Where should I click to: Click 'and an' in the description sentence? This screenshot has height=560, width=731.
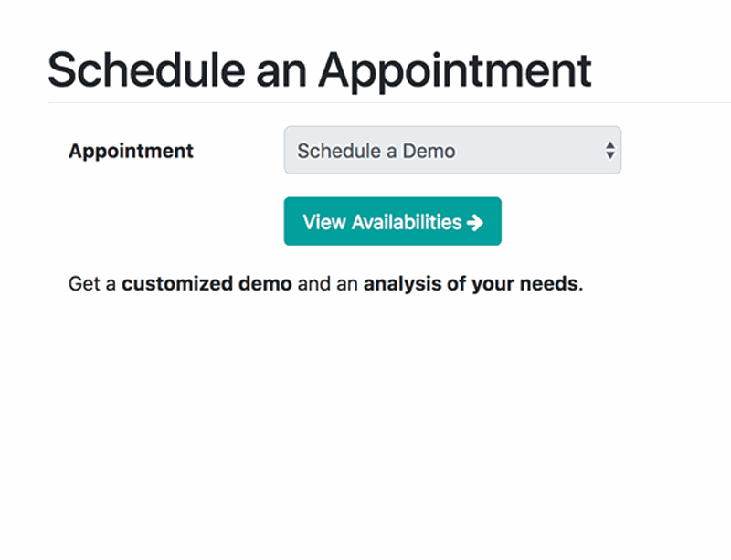point(328,283)
